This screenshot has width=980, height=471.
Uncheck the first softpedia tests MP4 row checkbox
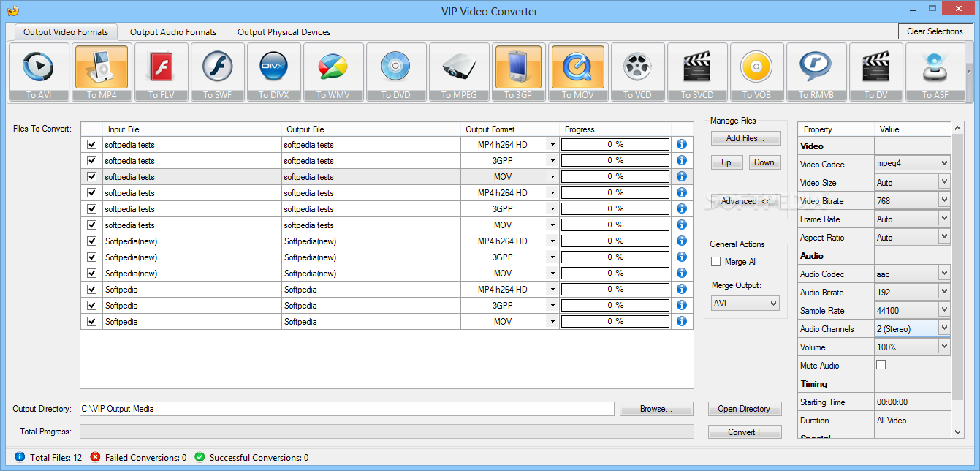(x=91, y=144)
